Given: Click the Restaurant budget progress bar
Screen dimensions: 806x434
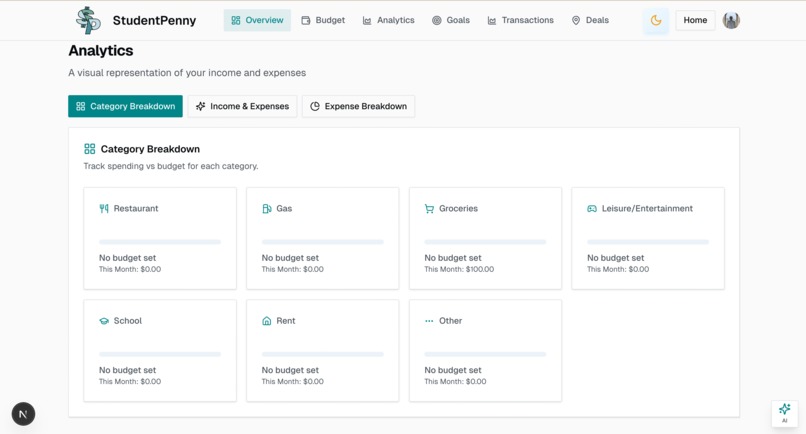Looking at the screenshot, I should (x=160, y=242).
